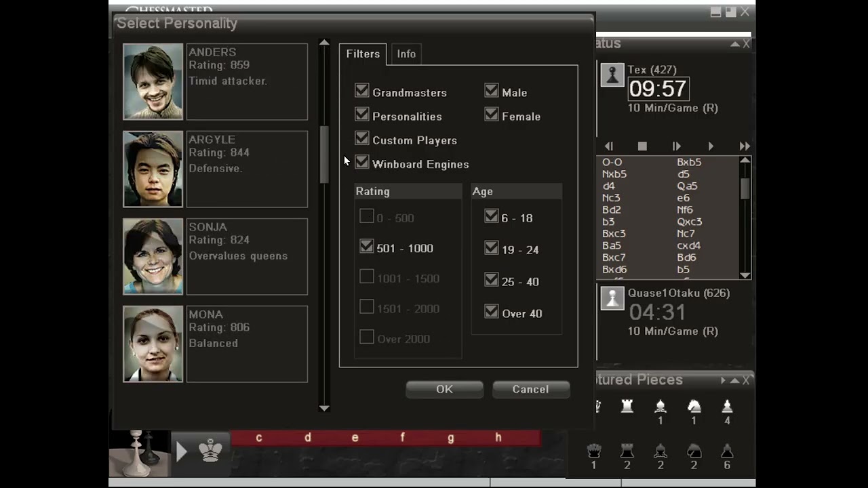Select the move O-O in the list
Screen dimensions: 868x488
pos(612,162)
